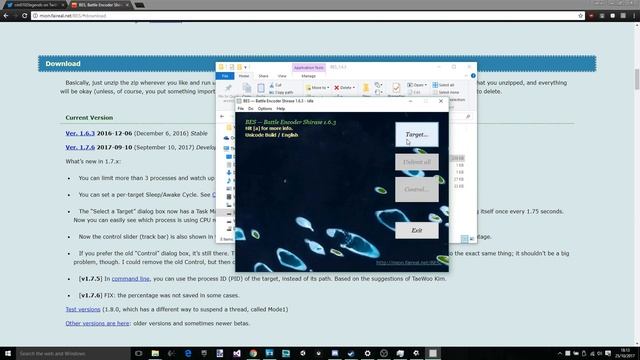The width and height of the screenshot is (640, 360).
Task: Select the BES Battle Encoder browser tab
Action: 100,5
